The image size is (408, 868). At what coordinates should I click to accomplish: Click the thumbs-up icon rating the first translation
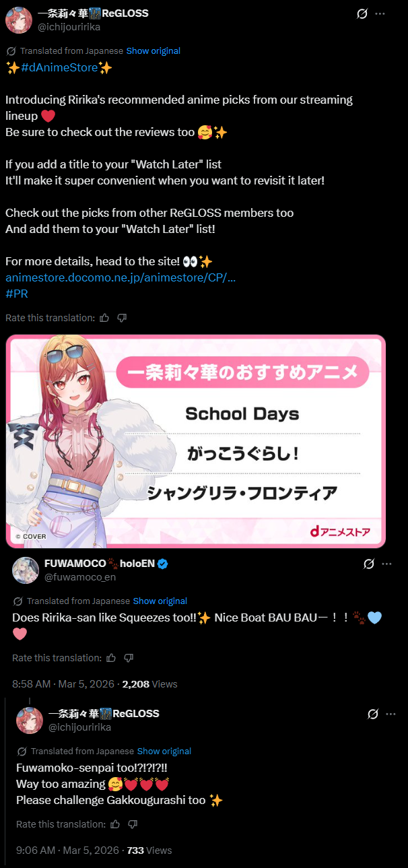pyautogui.click(x=104, y=318)
